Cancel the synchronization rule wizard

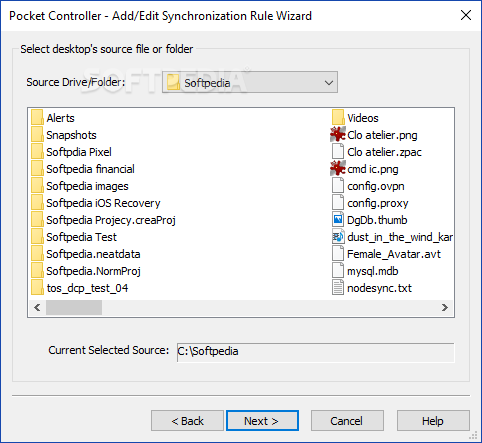[x=347, y=421]
